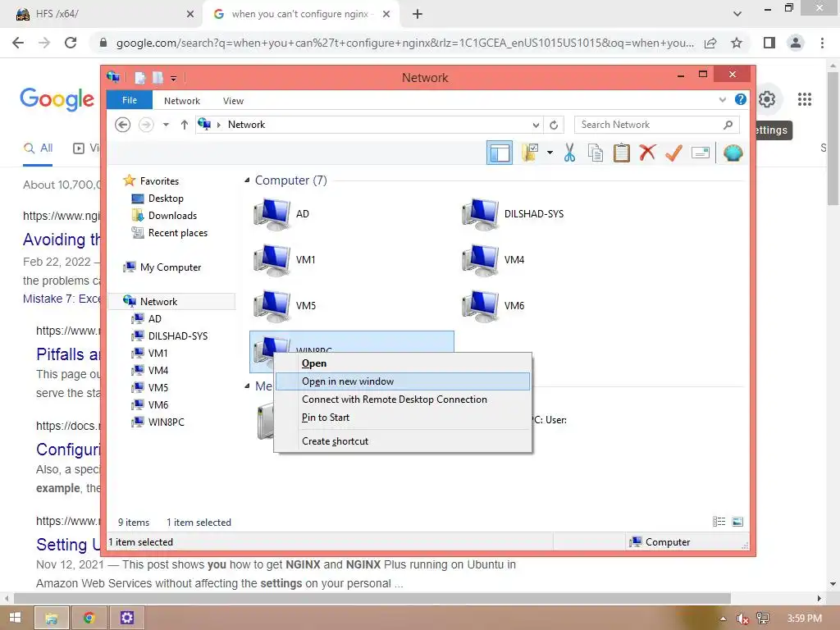
Task: Choose Connect with Remote Desktop Connection
Action: click(403, 399)
